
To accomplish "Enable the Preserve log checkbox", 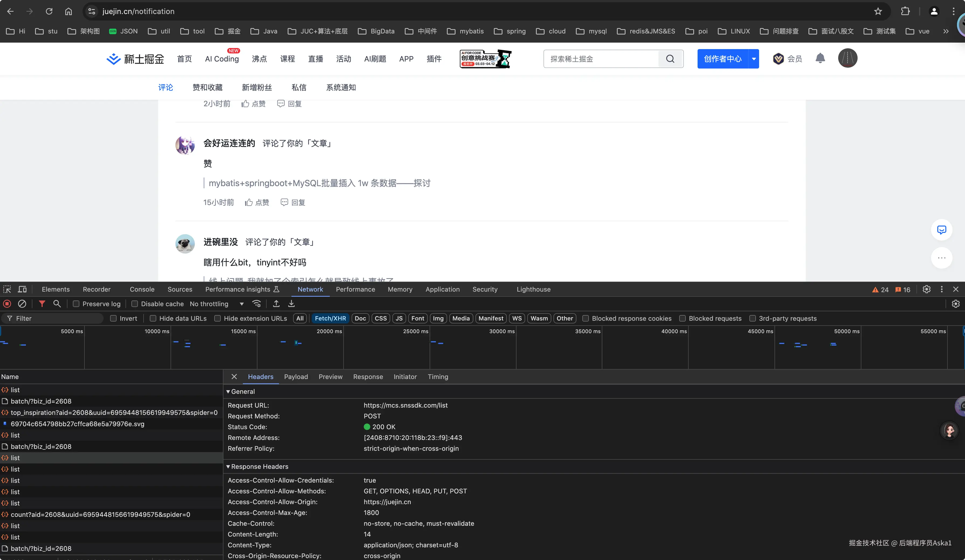I will click(76, 304).
